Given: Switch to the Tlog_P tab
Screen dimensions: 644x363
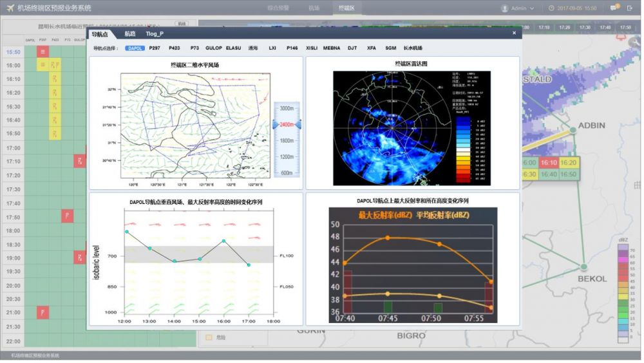Looking at the screenshot, I should tap(155, 33).
